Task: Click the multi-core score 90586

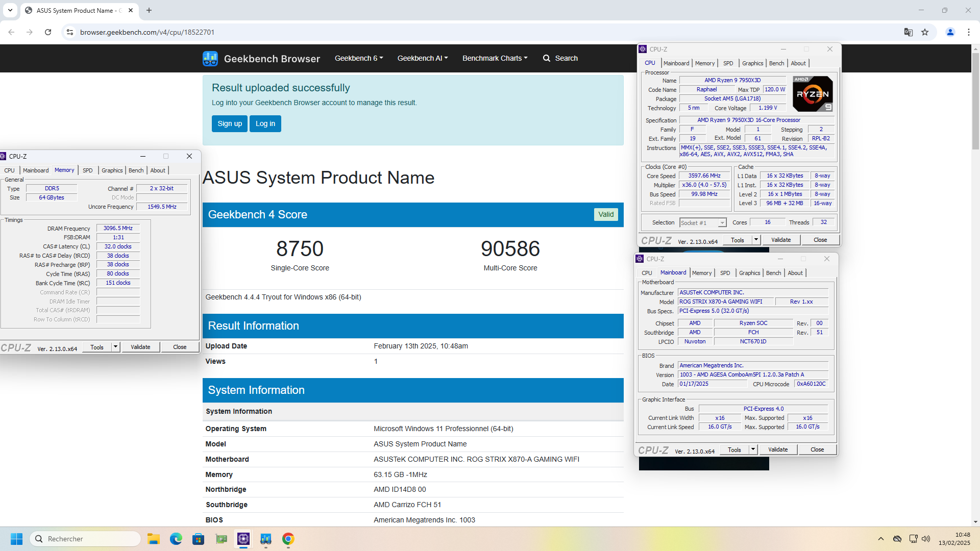Action: pyautogui.click(x=510, y=248)
